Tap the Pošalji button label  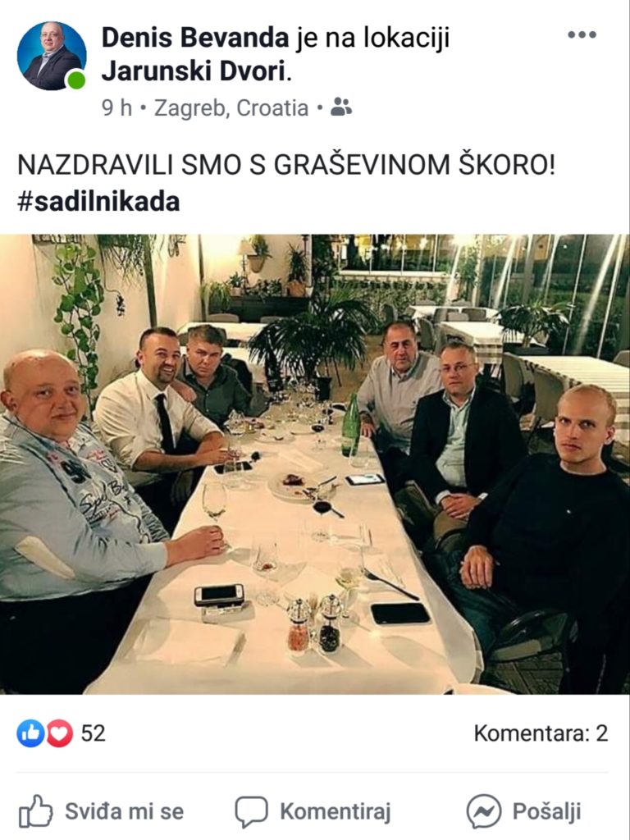(x=547, y=811)
